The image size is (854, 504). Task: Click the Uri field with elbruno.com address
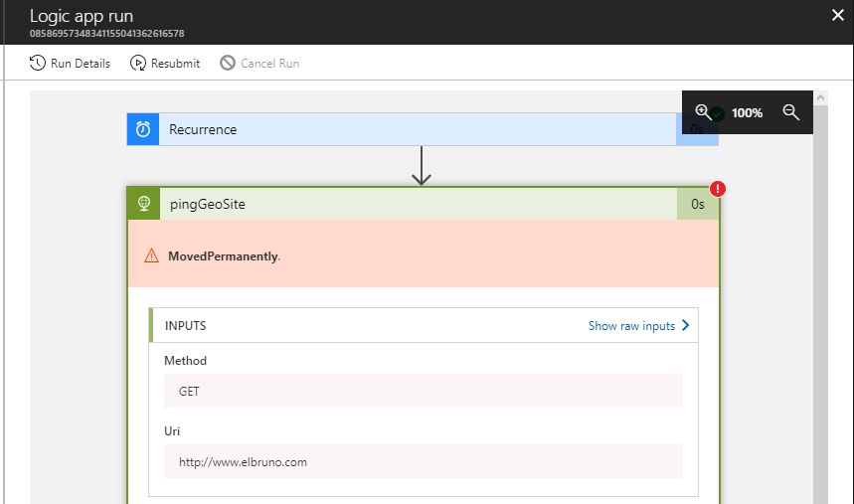[423, 461]
